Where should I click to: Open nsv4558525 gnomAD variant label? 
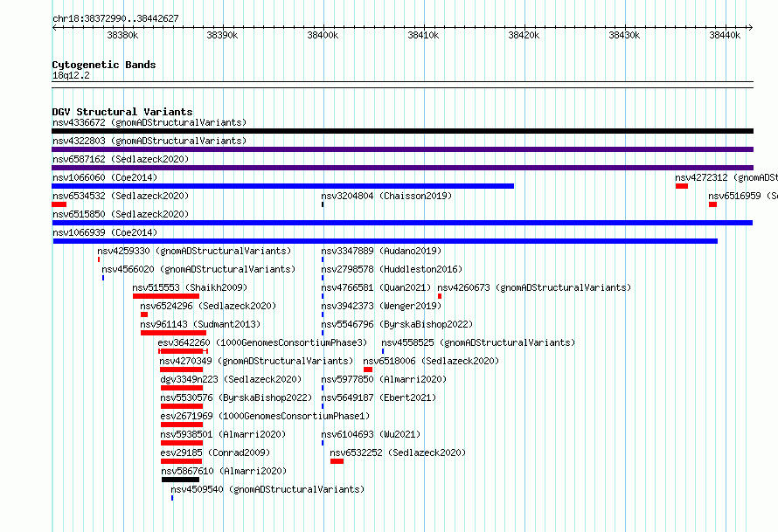point(478,342)
